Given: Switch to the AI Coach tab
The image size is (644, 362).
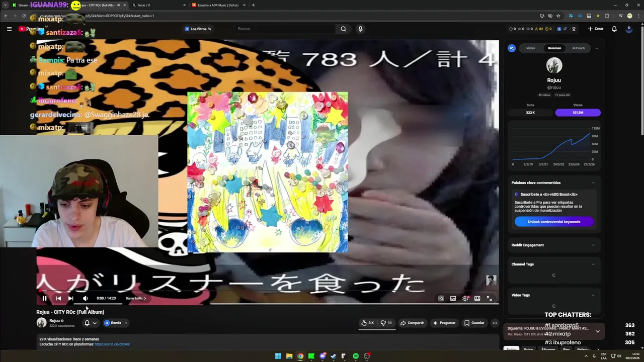Looking at the screenshot, I should pos(579,48).
